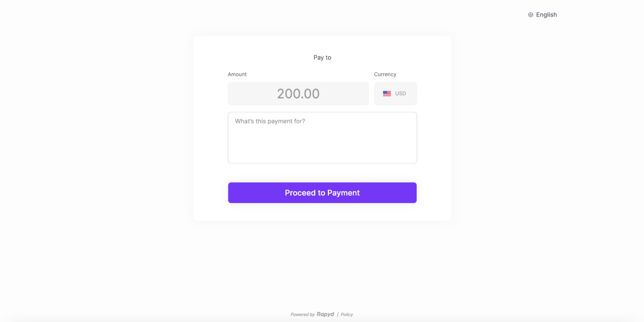
Task: Select the Amount label above the value
Action: click(237, 74)
